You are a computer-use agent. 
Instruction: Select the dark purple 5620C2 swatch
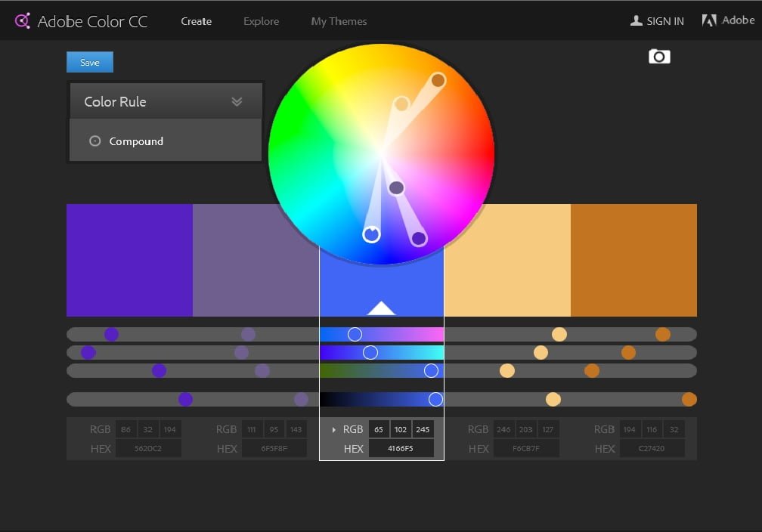click(129, 259)
